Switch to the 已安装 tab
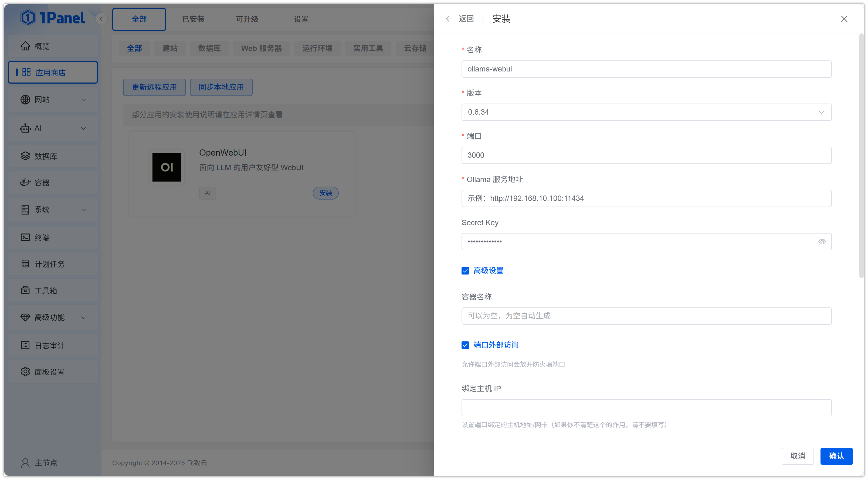The height and width of the screenshot is (480, 868). 193,19
